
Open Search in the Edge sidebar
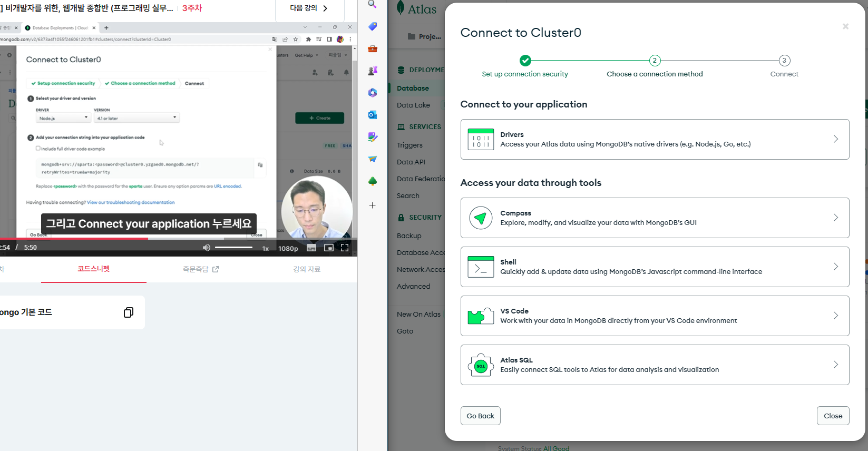coord(372,4)
